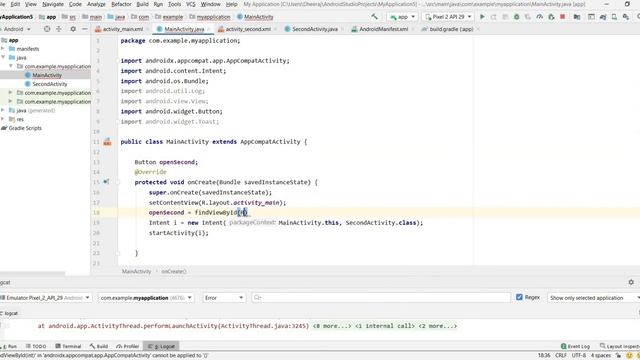This screenshot has height=360, width=640.
Task: Click the CRLF line separator in status bar
Action: 561,356
